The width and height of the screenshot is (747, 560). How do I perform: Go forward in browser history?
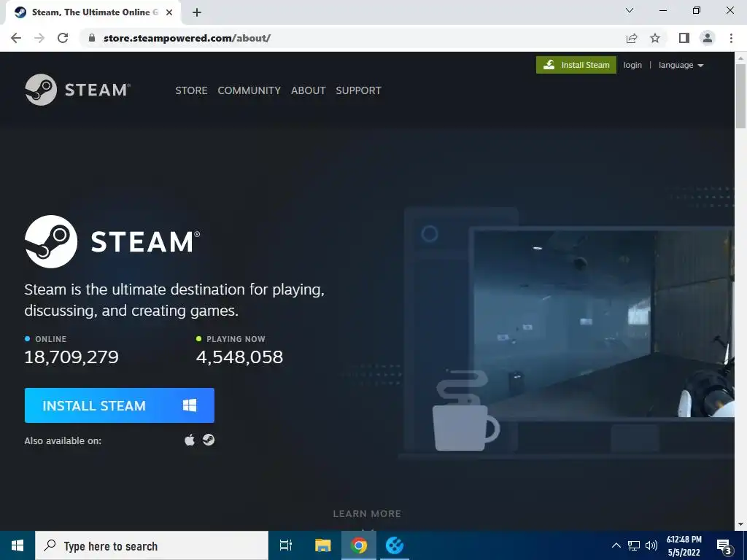coord(39,38)
